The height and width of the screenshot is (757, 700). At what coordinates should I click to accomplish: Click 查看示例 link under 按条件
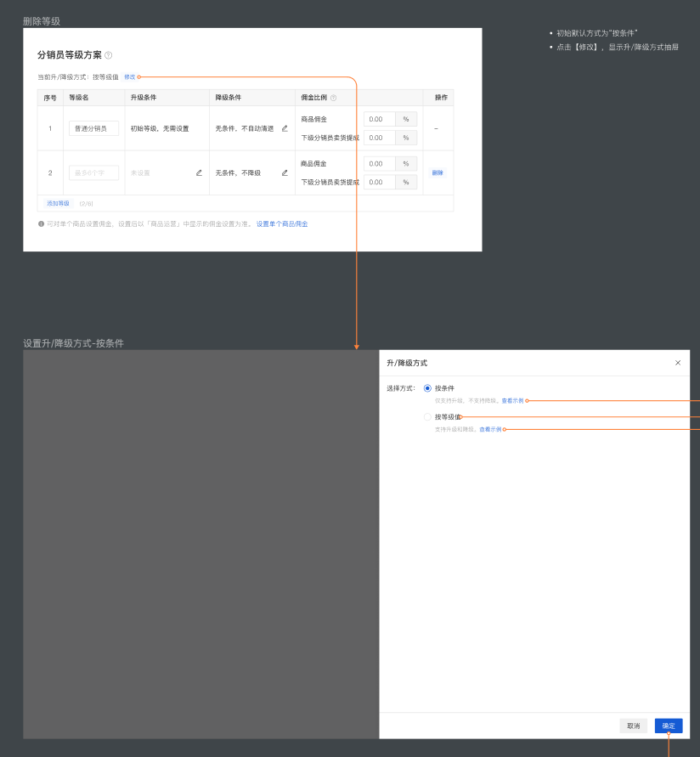click(x=512, y=401)
